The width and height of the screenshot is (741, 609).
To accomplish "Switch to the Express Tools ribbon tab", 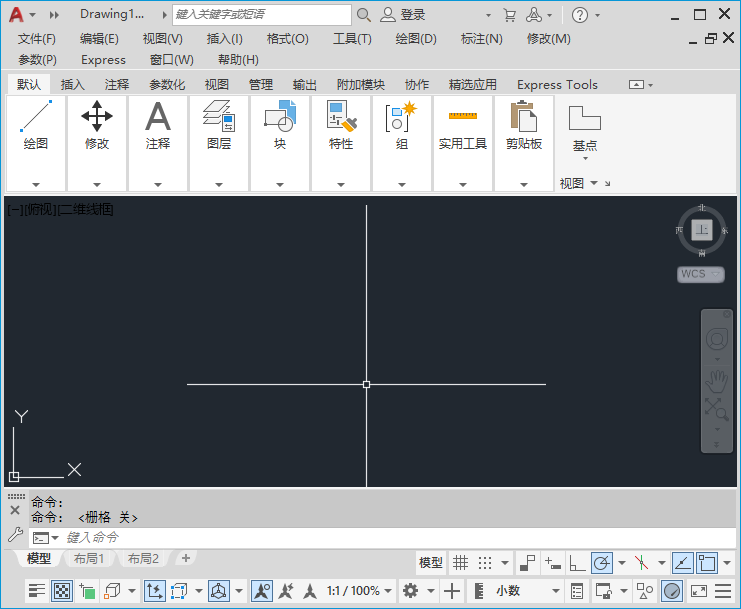I will pyautogui.click(x=557, y=85).
